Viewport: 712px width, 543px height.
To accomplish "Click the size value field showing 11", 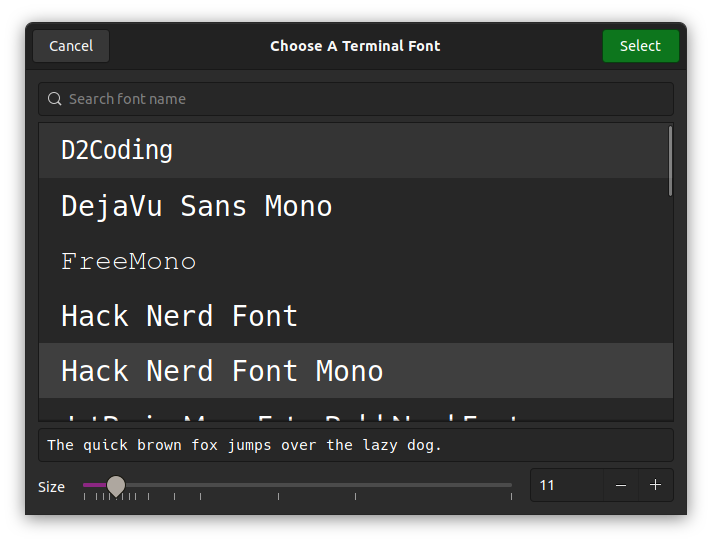I will point(567,485).
